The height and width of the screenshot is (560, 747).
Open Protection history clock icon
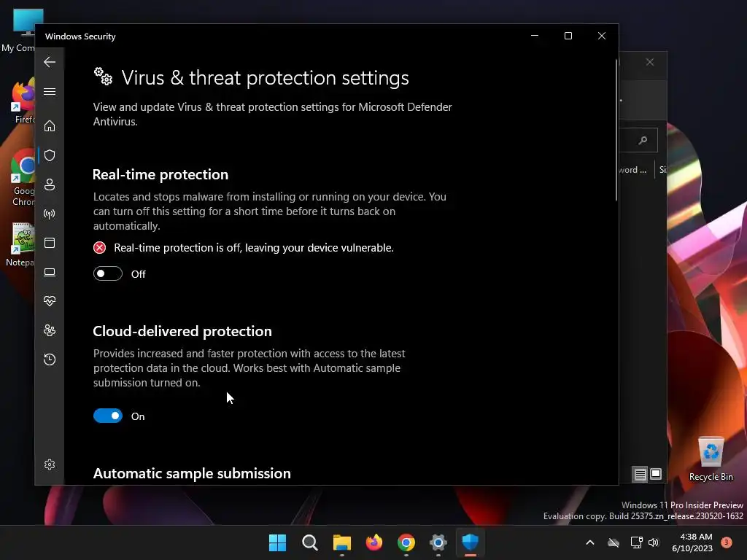pyautogui.click(x=50, y=359)
